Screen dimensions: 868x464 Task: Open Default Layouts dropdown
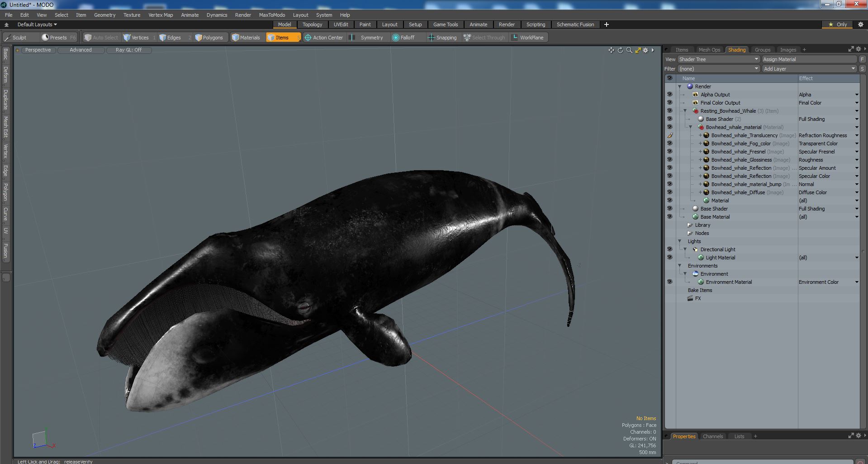tap(37, 24)
